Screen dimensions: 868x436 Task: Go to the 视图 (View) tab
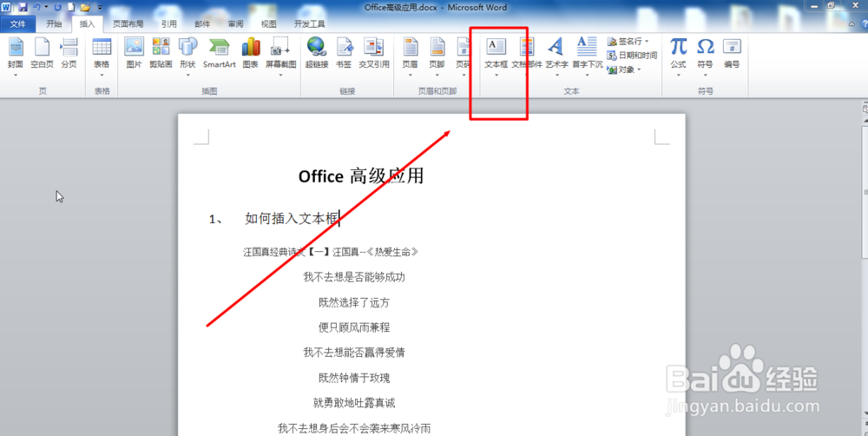[268, 23]
